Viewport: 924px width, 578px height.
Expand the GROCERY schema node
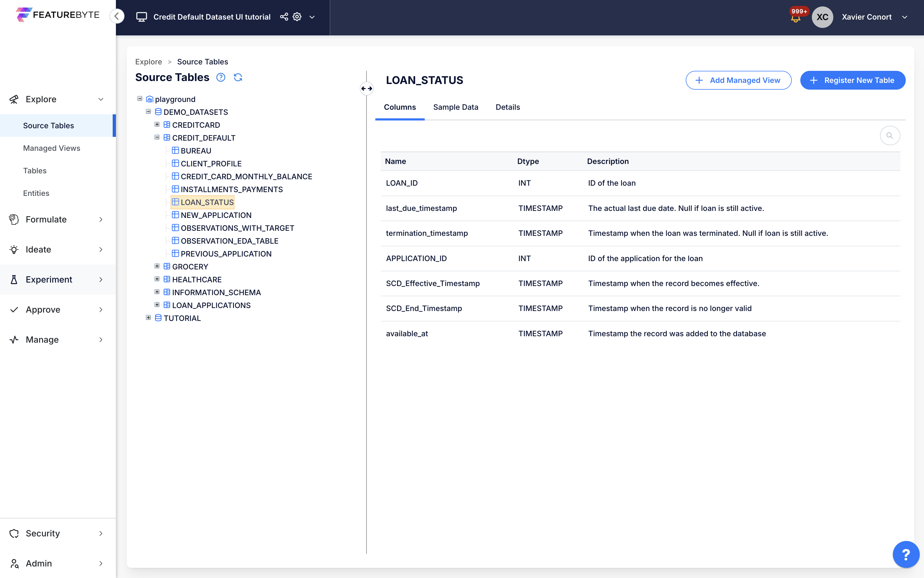click(157, 266)
